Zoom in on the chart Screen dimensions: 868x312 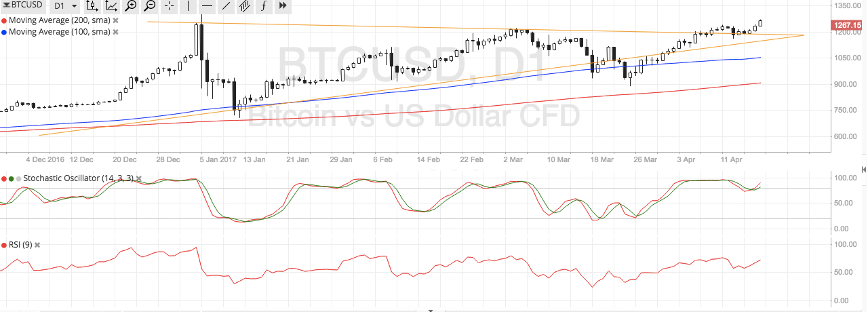[131, 5]
